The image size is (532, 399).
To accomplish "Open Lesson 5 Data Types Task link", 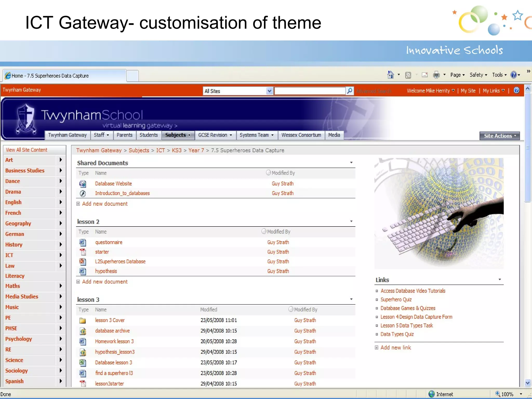I will tap(407, 325).
